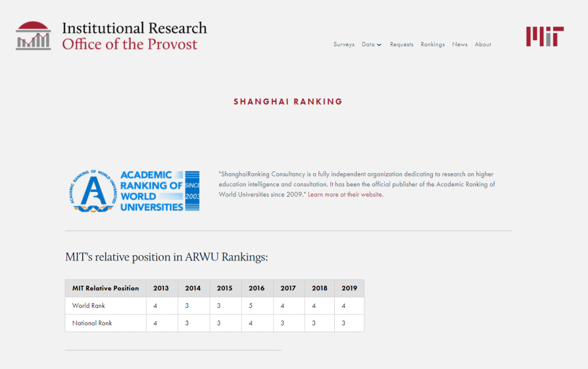
Task: Select the 2016 column header
Action: [x=258, y=288]
